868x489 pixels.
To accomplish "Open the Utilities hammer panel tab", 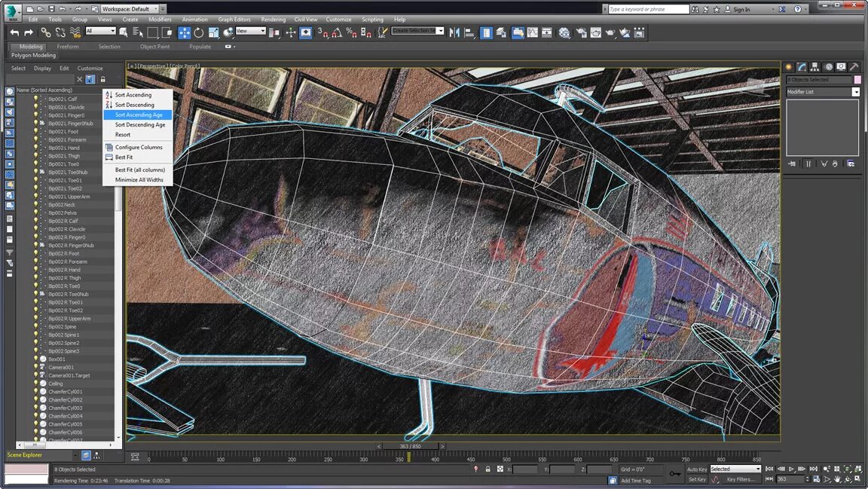I will pos(854,67).
